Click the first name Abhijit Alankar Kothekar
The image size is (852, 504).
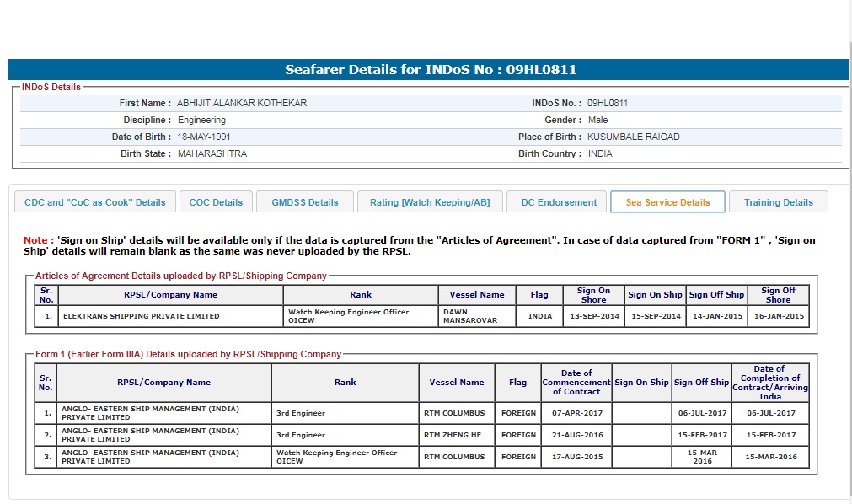click(x=242, y=103)
